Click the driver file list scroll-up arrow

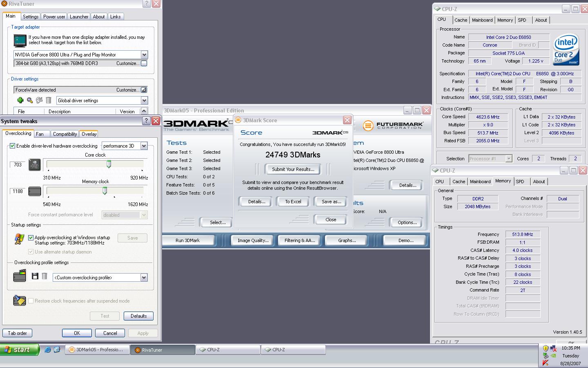click(144, 111)
